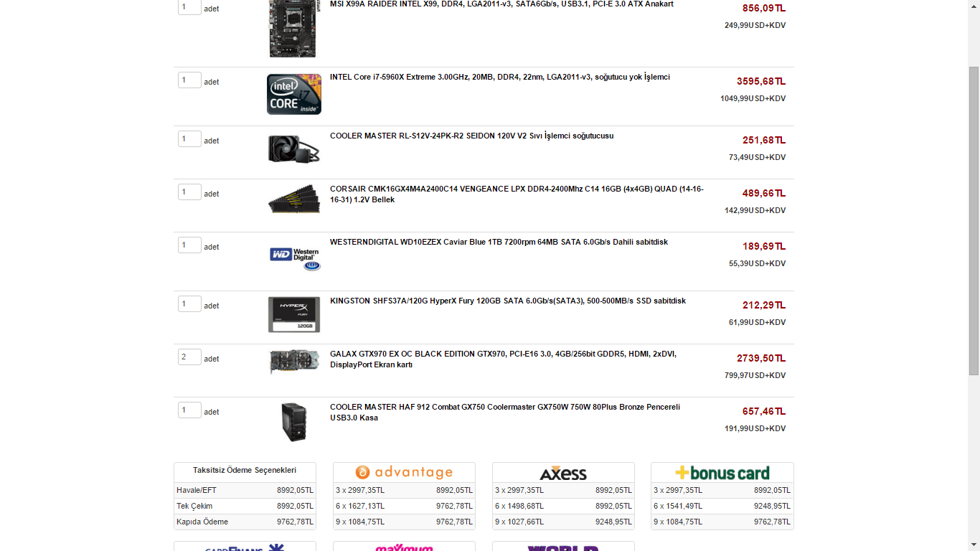Edit quantity field for GALAX GTX970
Screen dimensions: 980x551
[189, 357]
